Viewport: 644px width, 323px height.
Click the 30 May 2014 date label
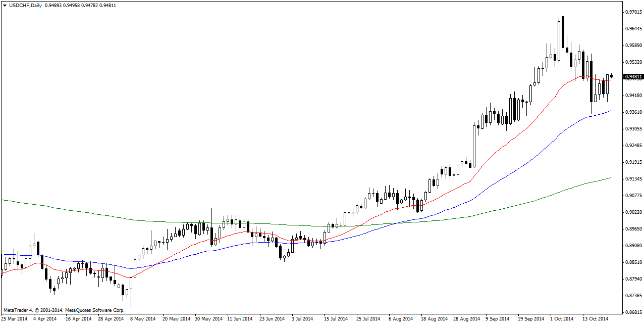pos(209,319)
